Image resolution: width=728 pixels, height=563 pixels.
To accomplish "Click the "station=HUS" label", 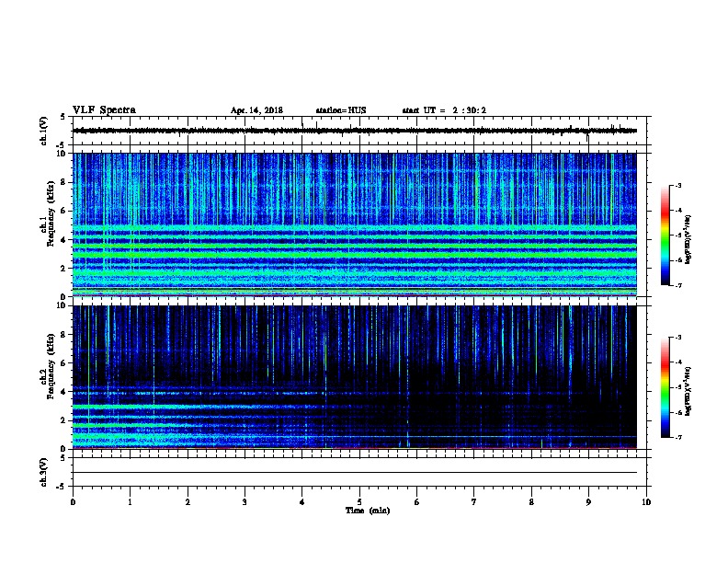I will click(341, 110).
